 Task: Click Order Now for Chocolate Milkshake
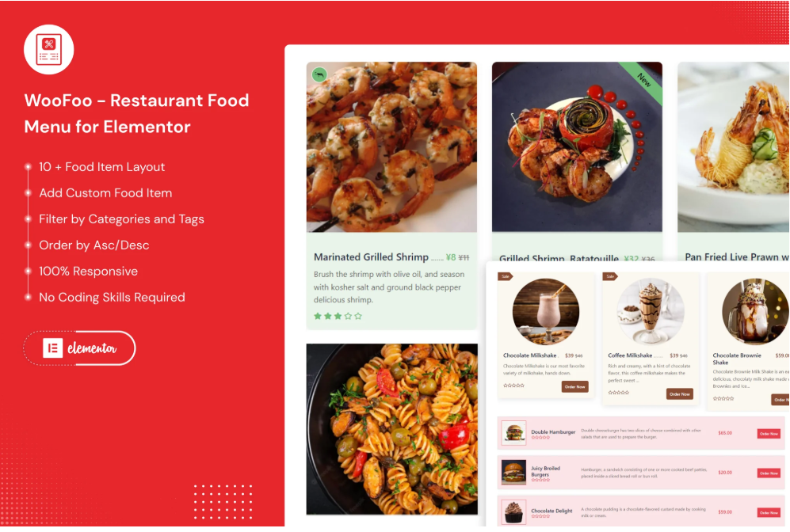tap(574, 386)
